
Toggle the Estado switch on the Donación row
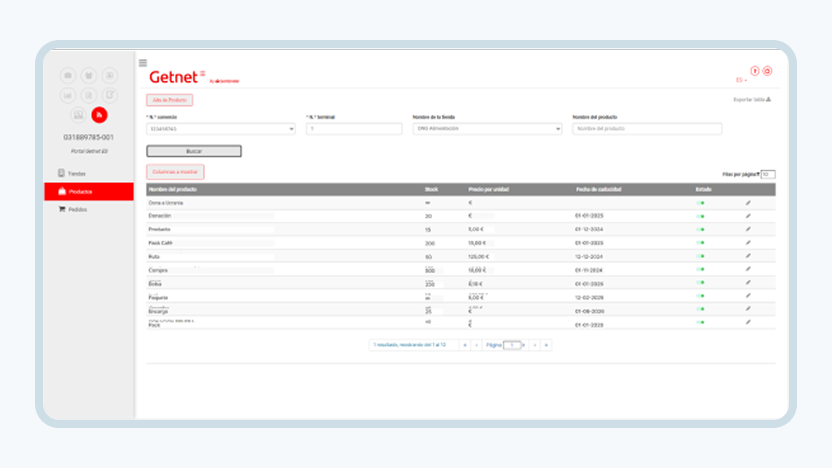tap(700, 216)
